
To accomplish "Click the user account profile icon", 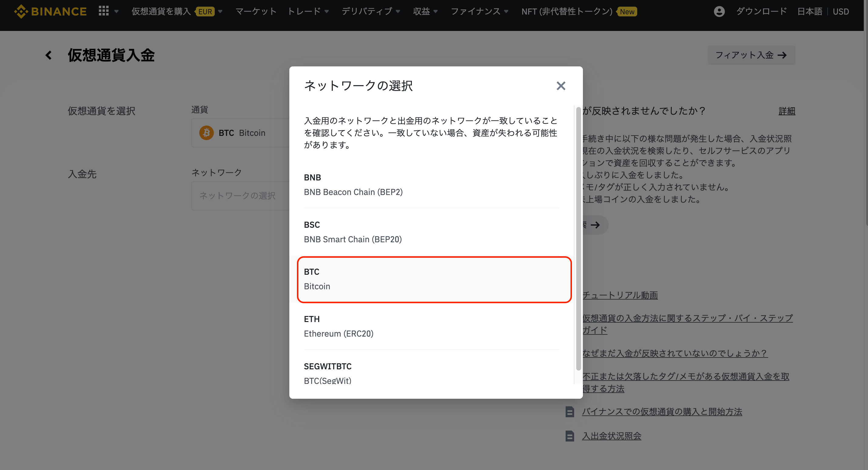I will coord(719,12).
